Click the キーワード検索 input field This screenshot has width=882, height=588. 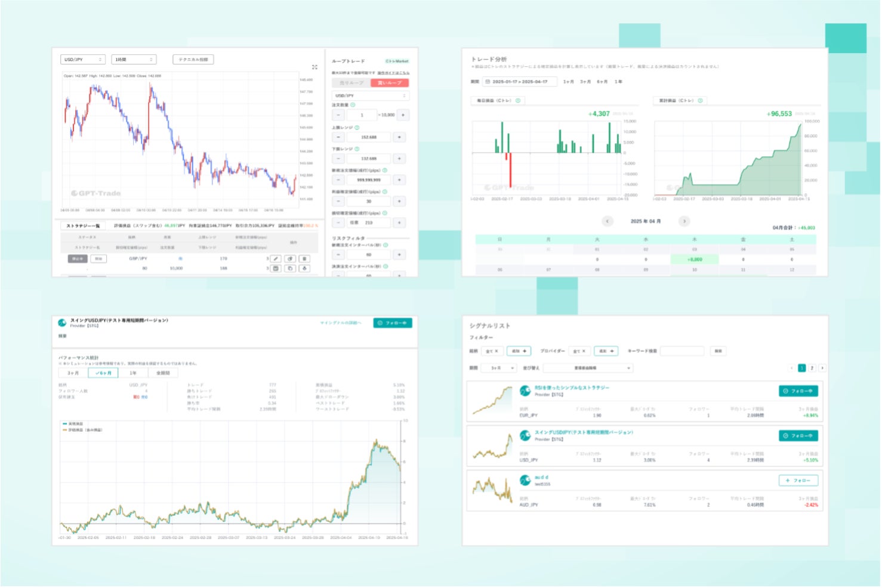[x=682, y=351]
